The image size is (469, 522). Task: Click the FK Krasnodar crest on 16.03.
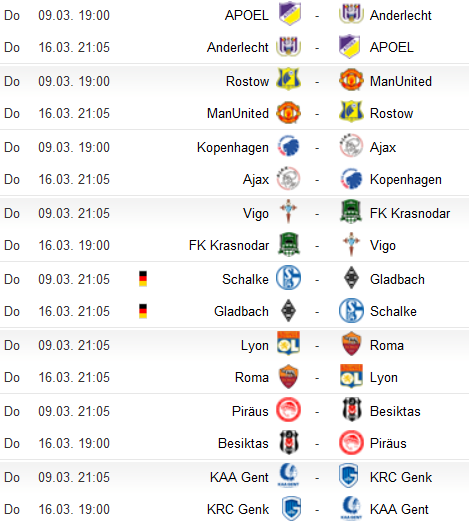pos(289,245)
